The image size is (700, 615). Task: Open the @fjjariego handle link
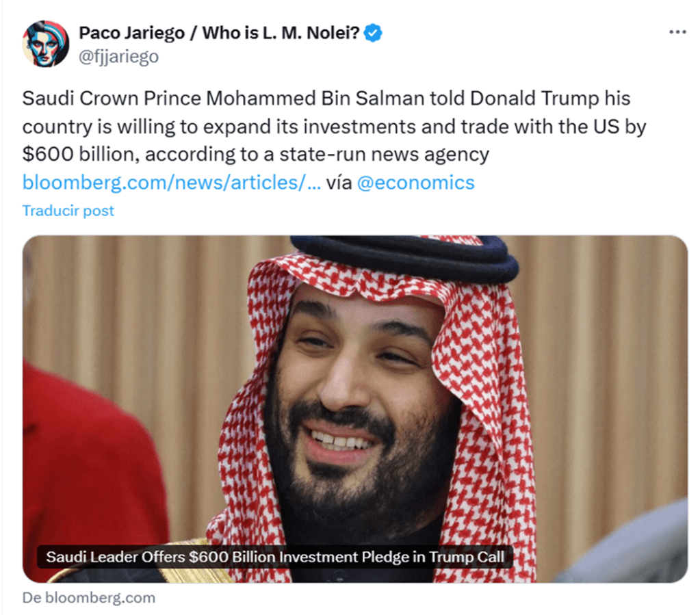(119, 56)
